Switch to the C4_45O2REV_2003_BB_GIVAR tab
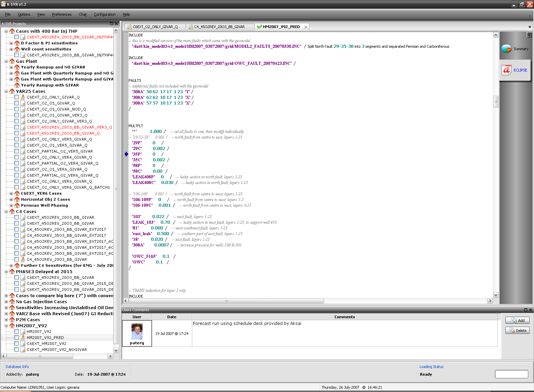The image size is (534, 392). [219, 27]
